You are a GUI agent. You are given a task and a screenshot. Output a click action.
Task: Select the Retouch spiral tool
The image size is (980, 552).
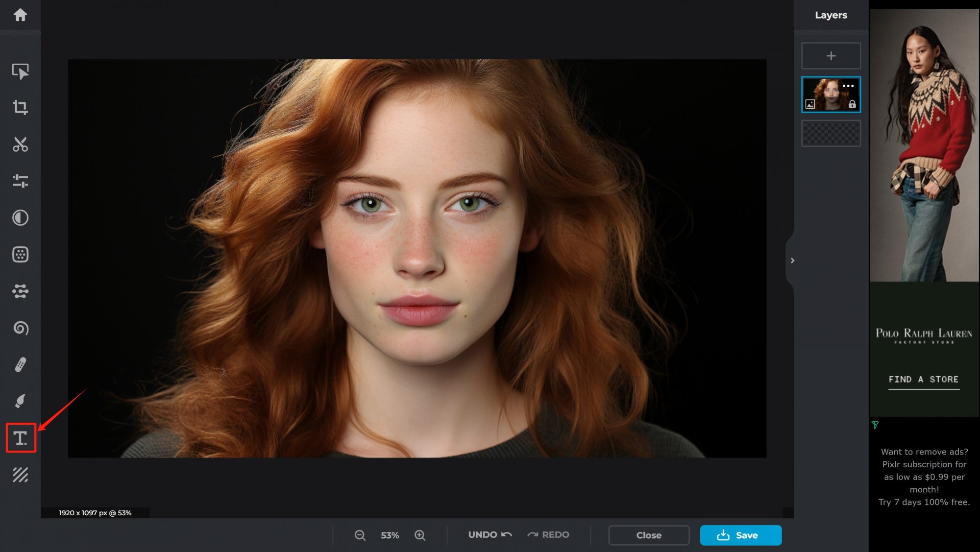[20, 328]
